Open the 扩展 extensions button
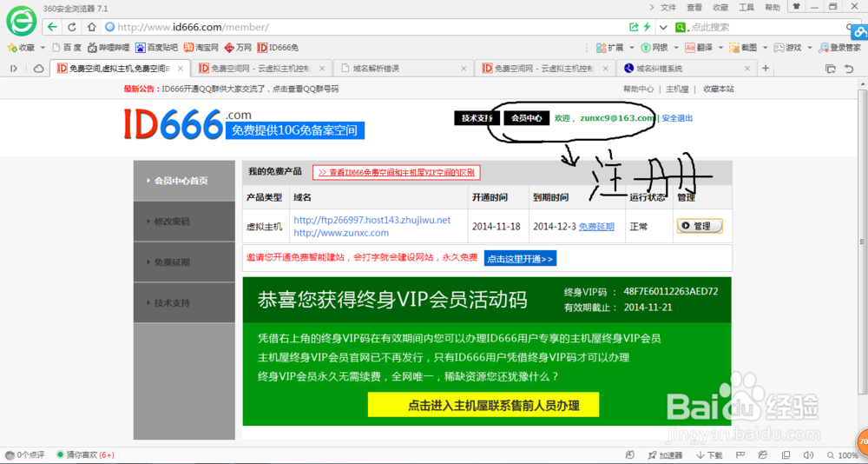This screenshot has height=464, width=868. click(609, 48)
